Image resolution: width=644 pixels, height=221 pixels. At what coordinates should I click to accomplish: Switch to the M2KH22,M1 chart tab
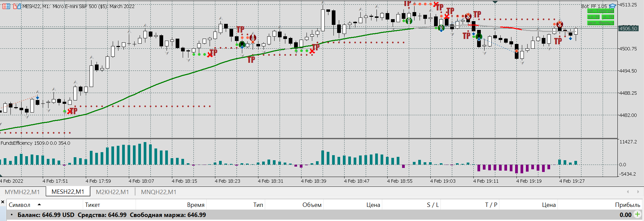tap(112, 192)
